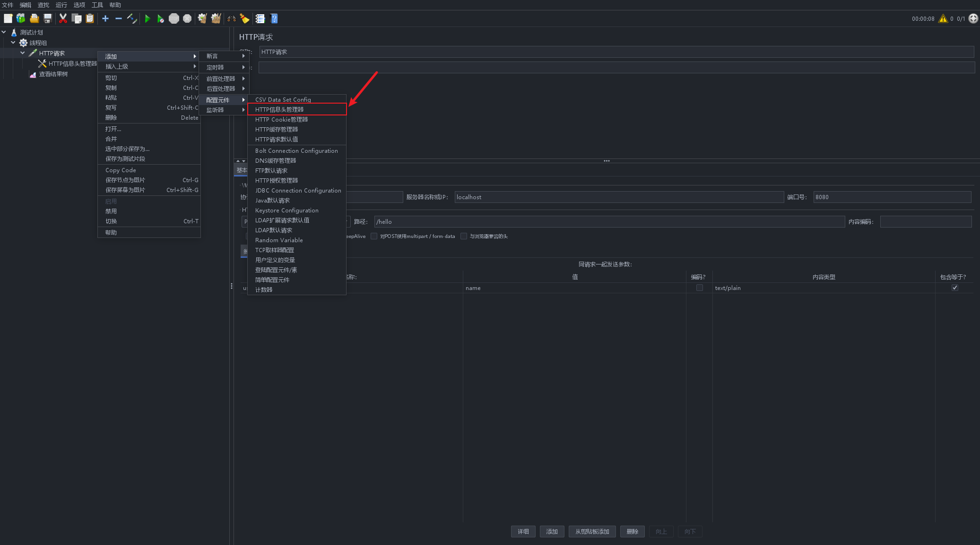Click the Save floppy disk icon

pos(48,18)
